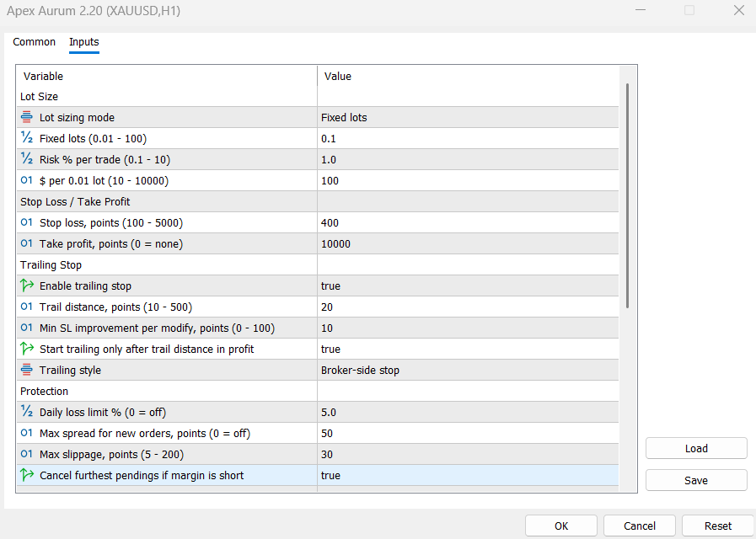Edit the Daily loss limit value 5.0
The height and width of the screenshot is (539, 756).
coord(468,413)
